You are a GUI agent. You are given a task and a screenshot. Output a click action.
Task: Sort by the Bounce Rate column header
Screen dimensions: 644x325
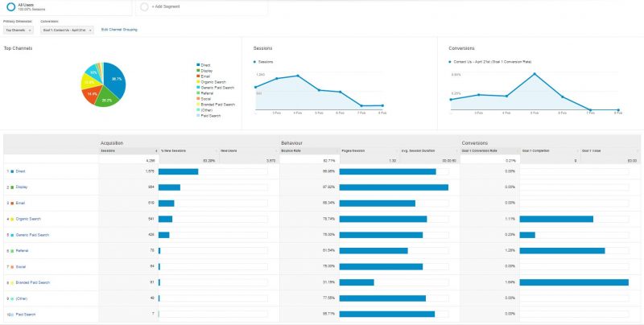(x=309, y=151)
